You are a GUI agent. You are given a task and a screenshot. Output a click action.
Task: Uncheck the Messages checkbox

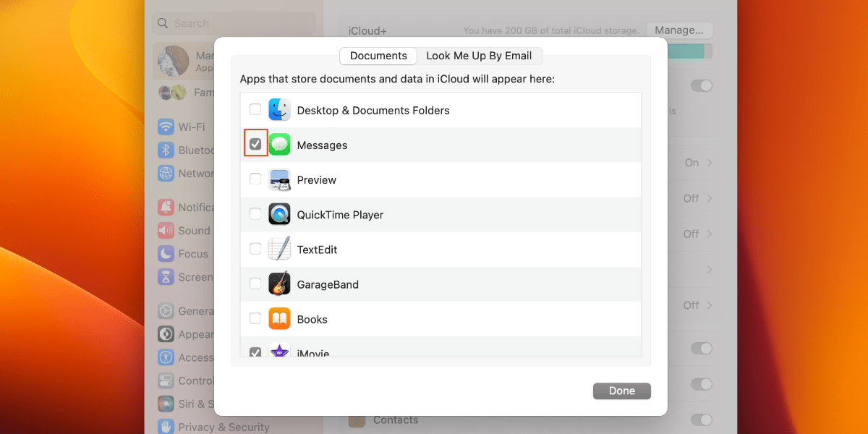tap(255, 143)
